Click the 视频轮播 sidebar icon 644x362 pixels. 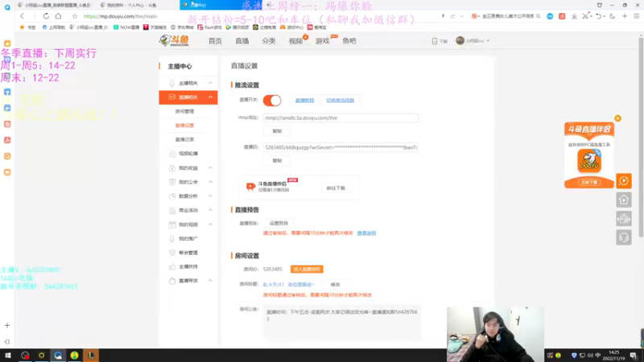pos(172,154)
